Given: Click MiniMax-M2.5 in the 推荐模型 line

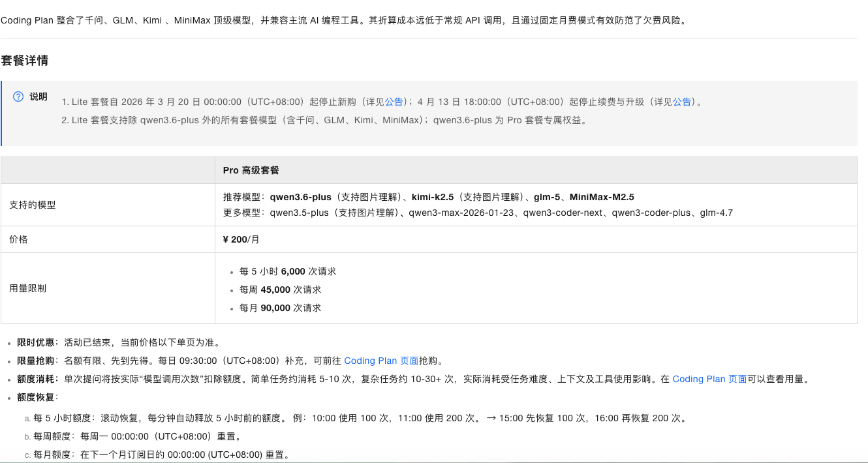Looking at the screenshot, I should pyautogui.click(x=602, y=197).
